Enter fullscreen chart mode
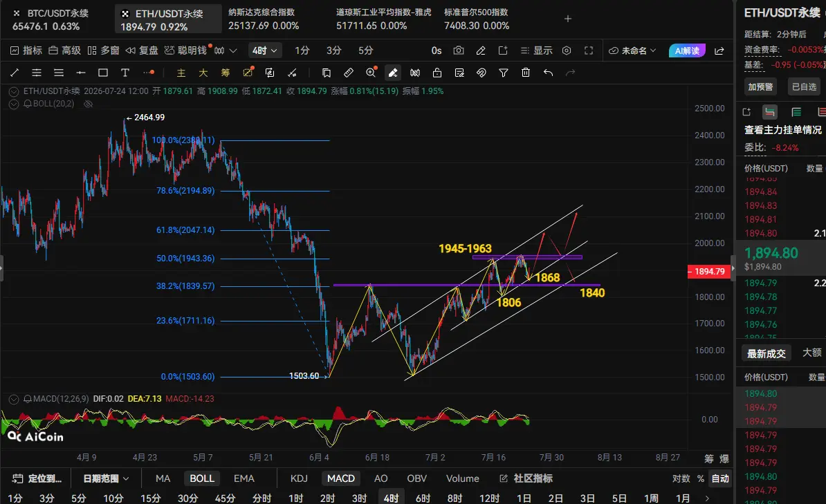The width and height of the screenshot is (826, 504). pyautogui.click(x=589, y=50)
